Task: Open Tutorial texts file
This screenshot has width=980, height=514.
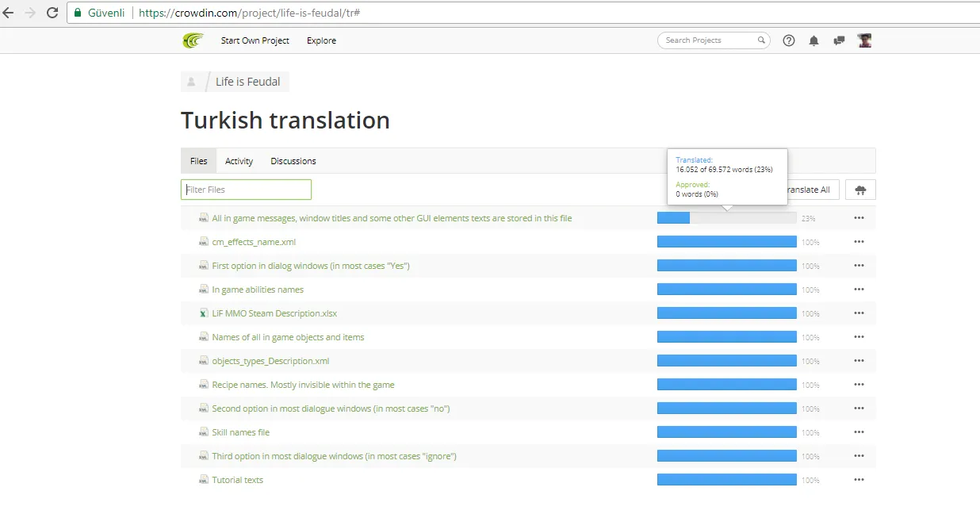Action: (x=237, y=480)
